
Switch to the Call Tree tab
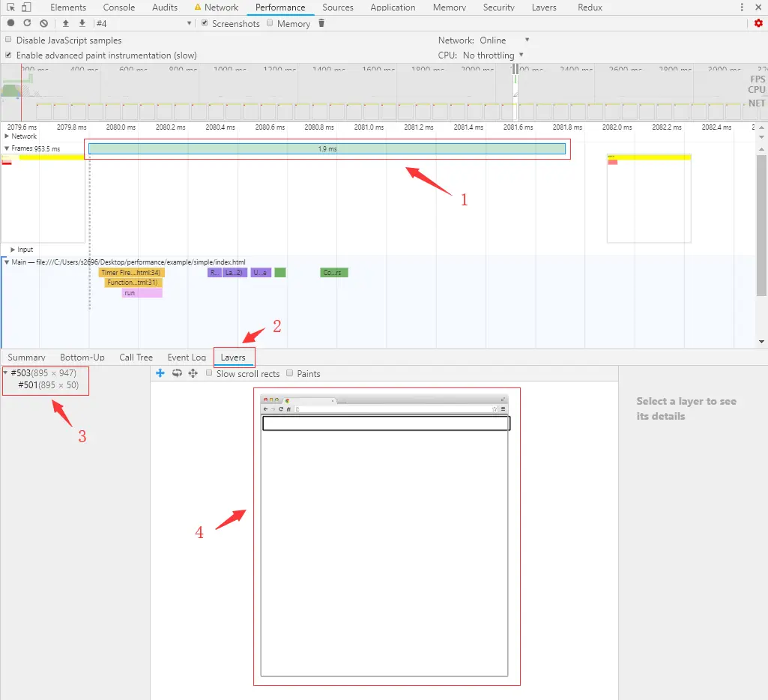point(136,357)
